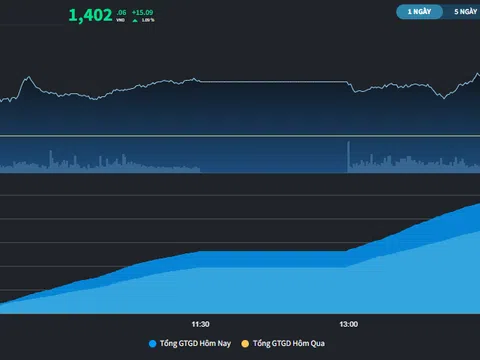Click the +15.09 change value
This screenshot has height=360, width=480.
pos(142,12)
